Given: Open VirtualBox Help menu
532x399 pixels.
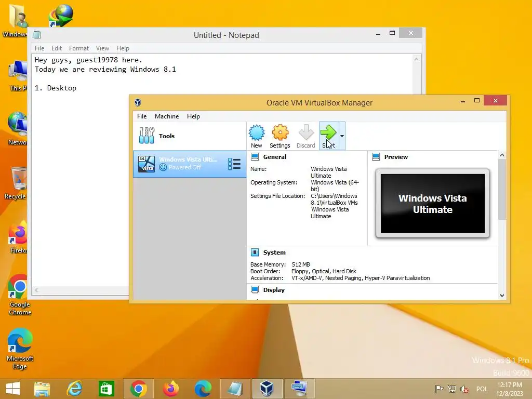Looking at the screenshot, I should (193, 116).
